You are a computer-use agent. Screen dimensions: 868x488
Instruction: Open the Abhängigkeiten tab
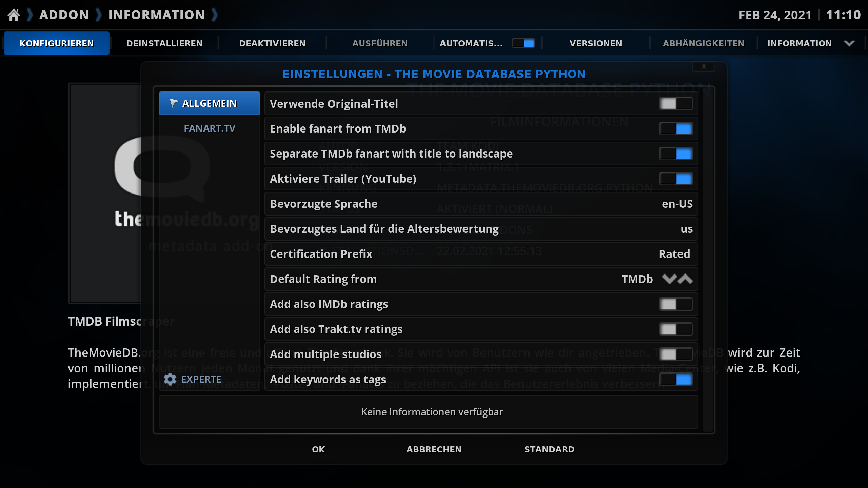coord(704,43)
